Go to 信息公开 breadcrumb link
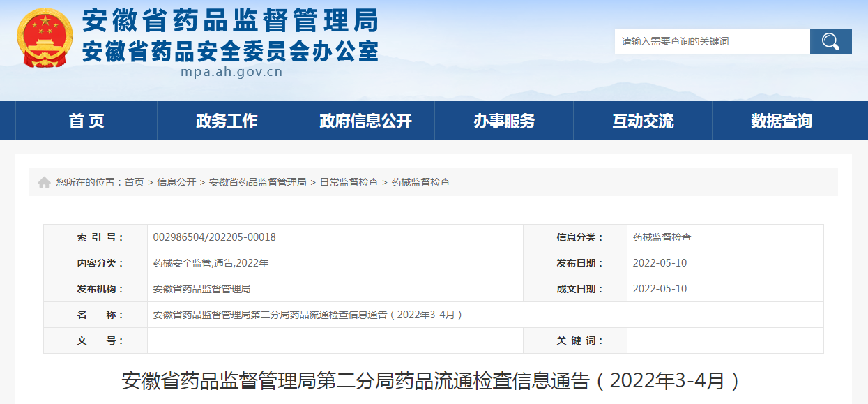 click(x=176, y=182)
